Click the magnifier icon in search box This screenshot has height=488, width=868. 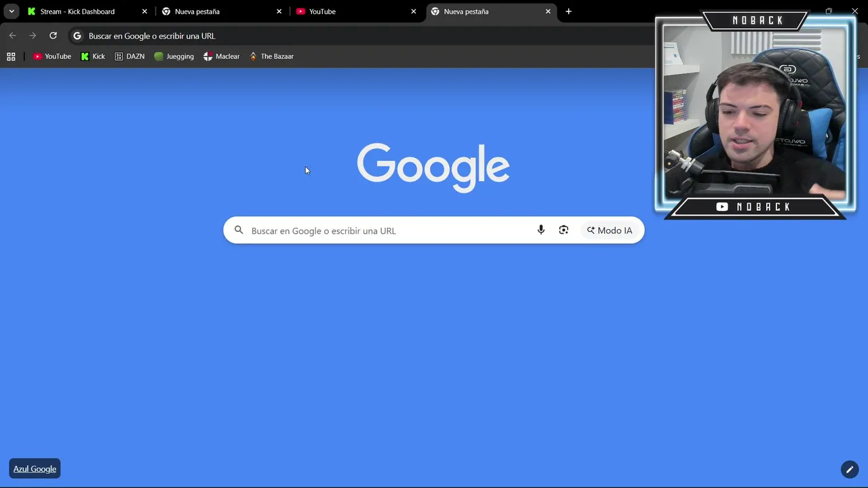(239, 230)
